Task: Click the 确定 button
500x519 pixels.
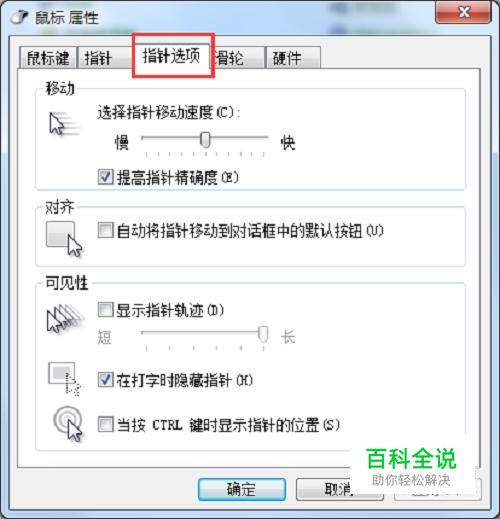Action: point(242,489)
